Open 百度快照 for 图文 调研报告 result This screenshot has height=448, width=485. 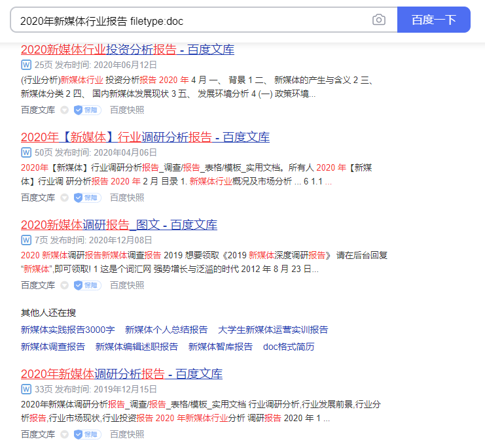pyautogui.click(x=127, y=285)
